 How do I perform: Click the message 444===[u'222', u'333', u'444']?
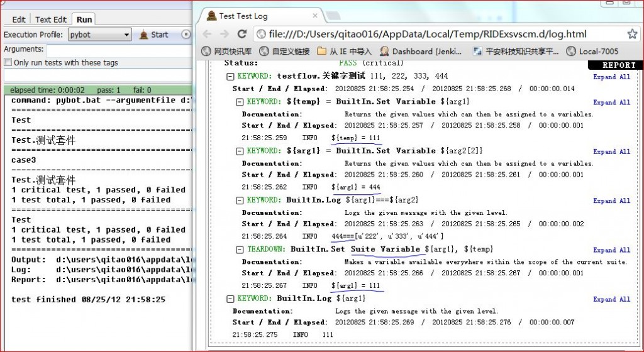click(387, 236)
